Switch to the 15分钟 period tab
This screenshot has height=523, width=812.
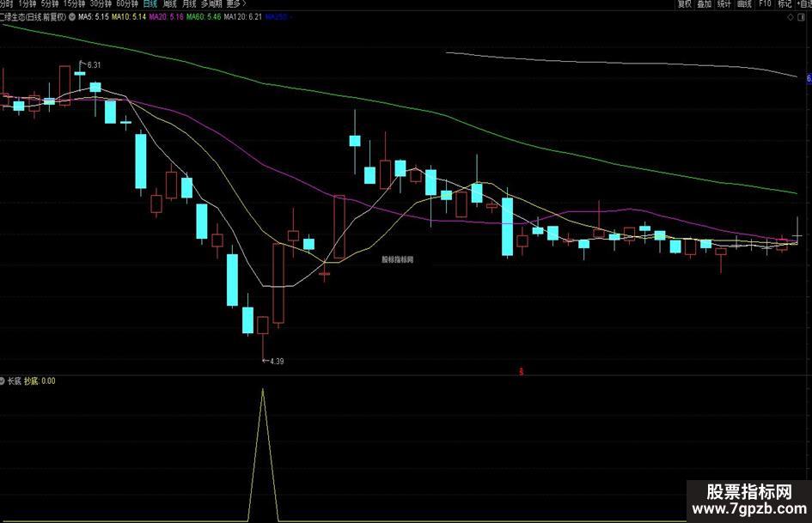74,3
